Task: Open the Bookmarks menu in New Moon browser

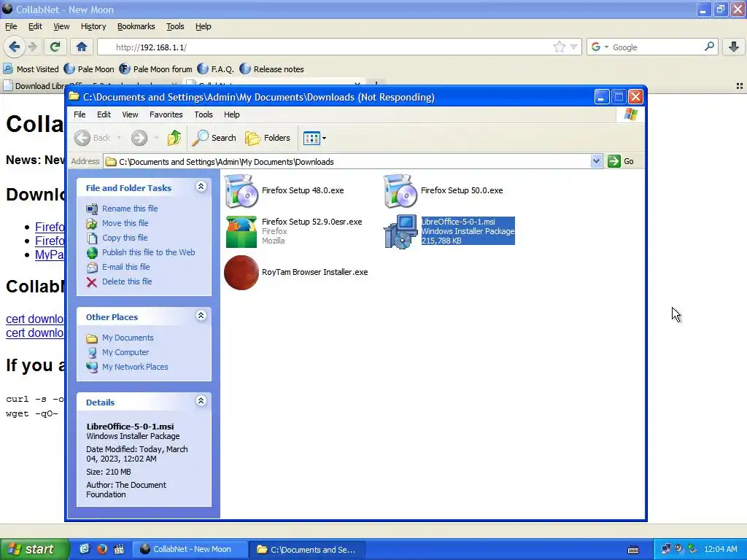Action: 136,27
